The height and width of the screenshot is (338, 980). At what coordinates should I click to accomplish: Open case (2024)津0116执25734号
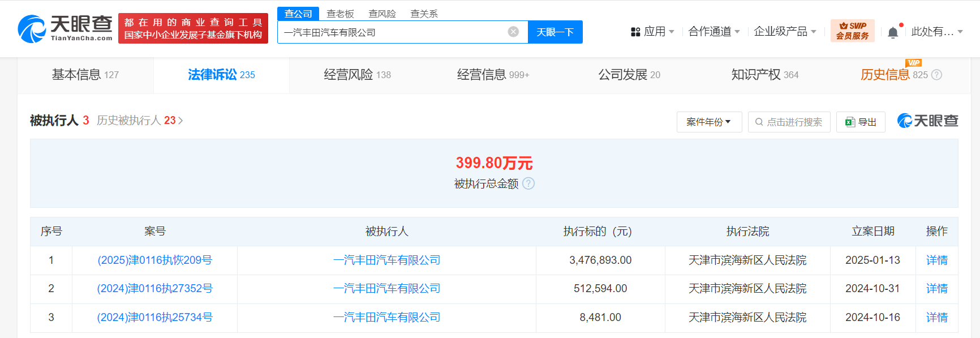(x=154, y=318)
